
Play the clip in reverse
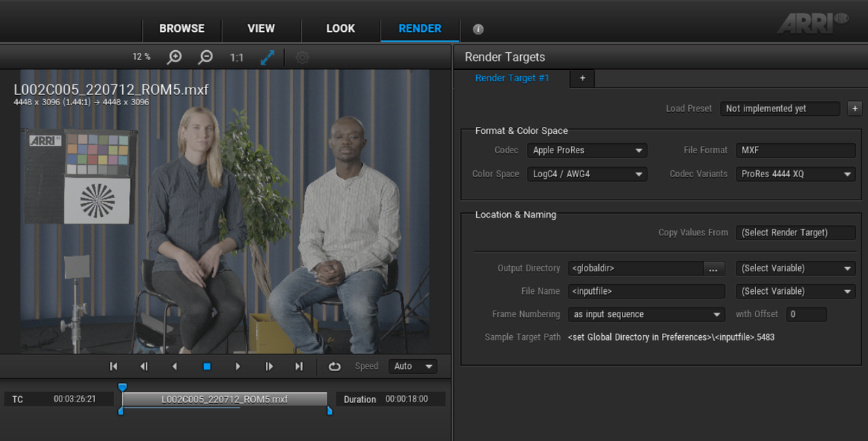pyautogui.click(x=175, y=366)
